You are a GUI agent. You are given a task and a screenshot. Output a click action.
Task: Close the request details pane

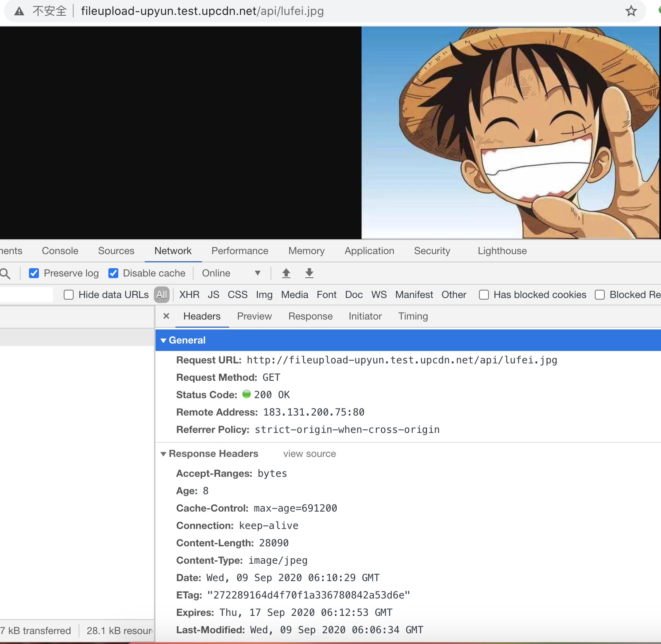[166, 316]
